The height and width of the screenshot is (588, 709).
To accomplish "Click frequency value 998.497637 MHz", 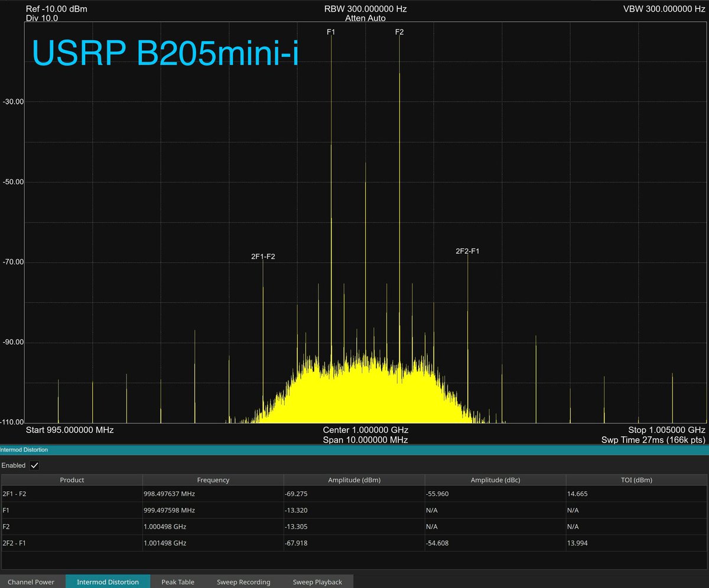I will [x=170, y=494].
